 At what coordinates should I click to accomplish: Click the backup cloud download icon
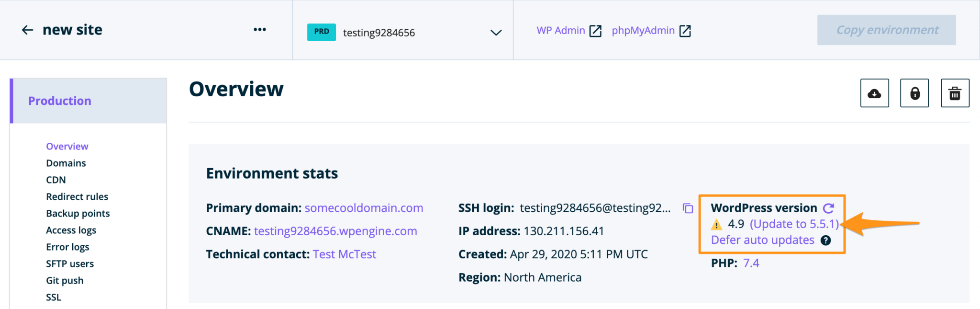[x=874, y=93]
